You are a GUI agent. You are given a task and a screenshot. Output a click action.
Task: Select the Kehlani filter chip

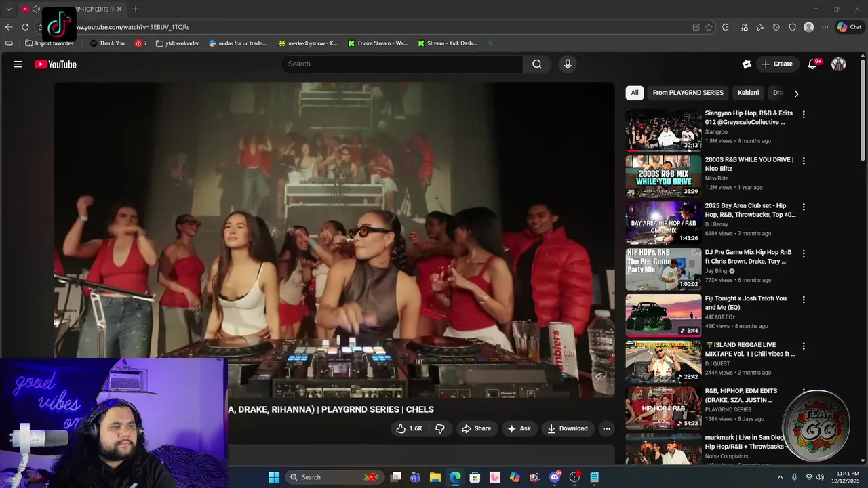pyautogui.click(x=748, y=93)
